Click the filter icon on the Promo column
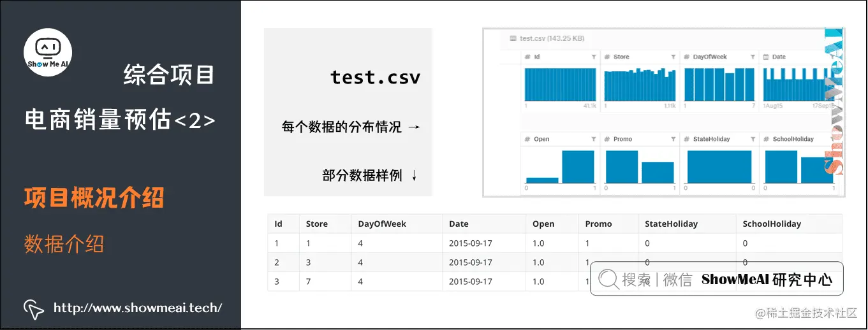The width and height of the screenshot is (868, 330). point(673,140)
